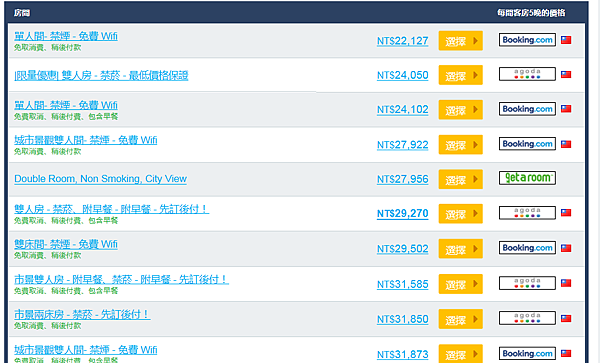Image resolution: width=600 pixels, height=363 pixels.
Task: Click the agoda logo for NT$29,270 offer
Action: [527, 213]
